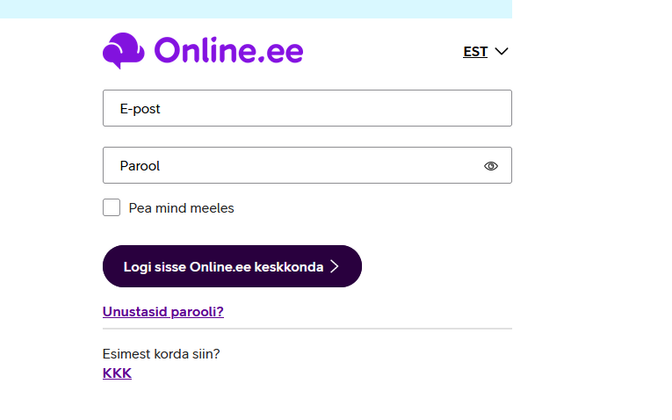Click the purple cloud logo icon
The height and width of the screenshot is (420, 672).
(123, 50)
